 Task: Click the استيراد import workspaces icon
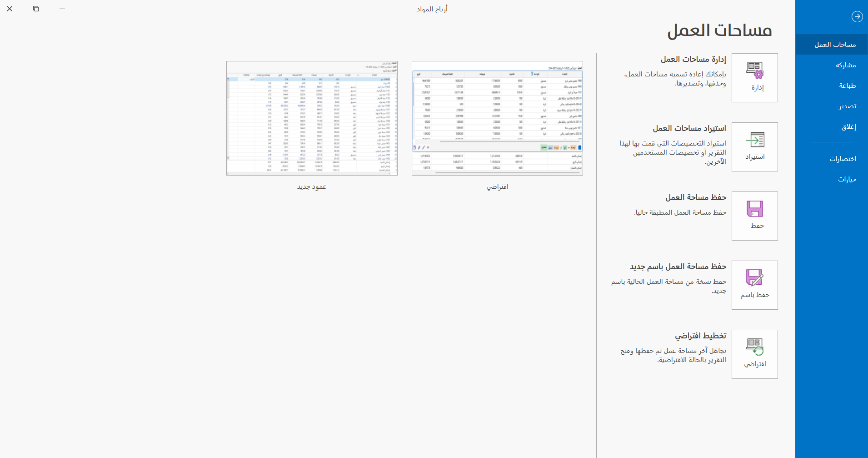[755, 147]
